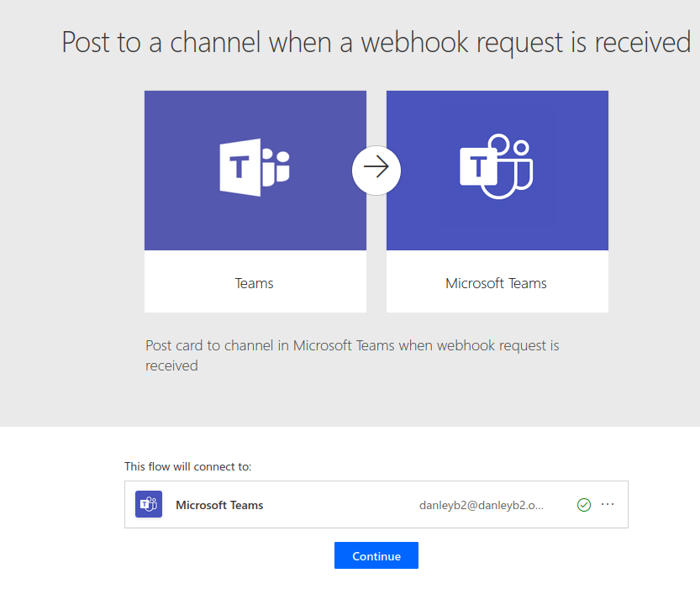Click the green connection status checkmark
This screenshot has width=700, height=594.
pos(584,505)
